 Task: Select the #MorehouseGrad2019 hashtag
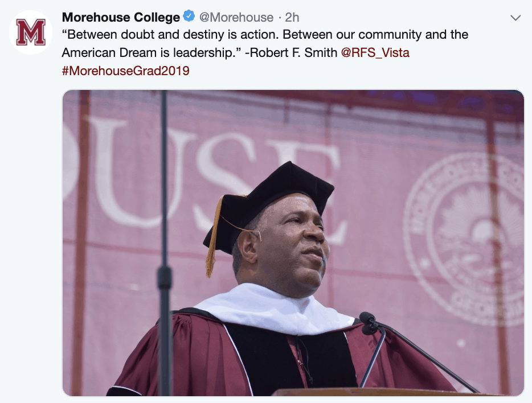pyautogui.click(x=125, y=71)
